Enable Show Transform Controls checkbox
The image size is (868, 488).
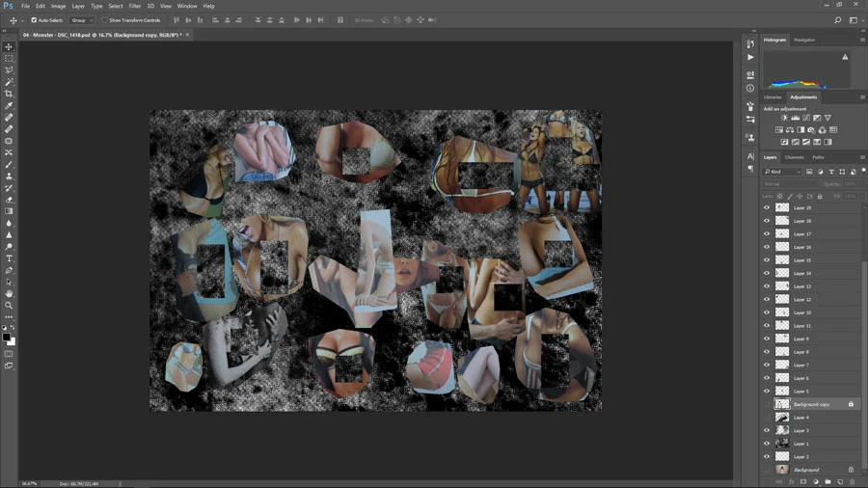[104, 20]
